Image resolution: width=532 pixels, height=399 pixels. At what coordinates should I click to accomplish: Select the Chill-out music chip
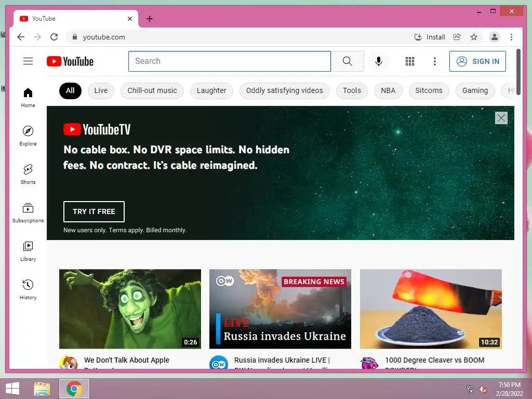[152, 90]
